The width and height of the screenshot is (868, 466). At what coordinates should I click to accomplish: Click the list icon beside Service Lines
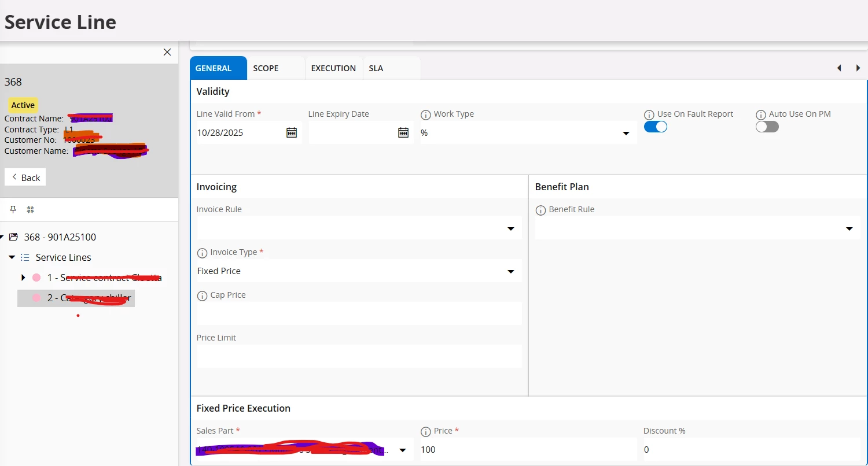click(x=25, y=257)
